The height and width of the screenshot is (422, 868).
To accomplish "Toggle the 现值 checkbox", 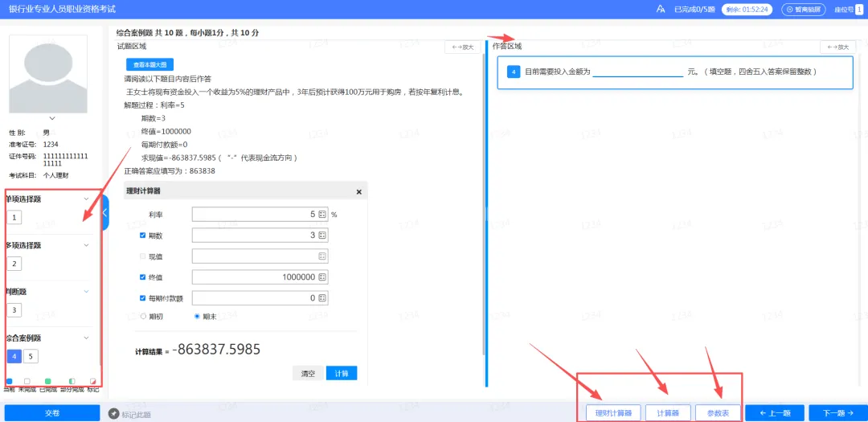I will coord(143,256).
